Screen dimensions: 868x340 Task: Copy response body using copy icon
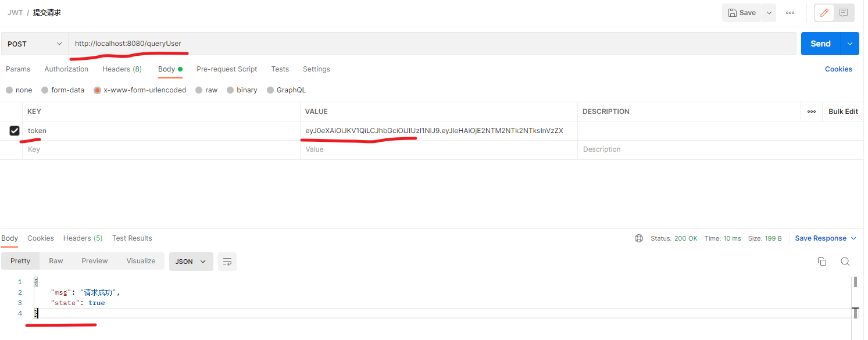click(822, 262)
